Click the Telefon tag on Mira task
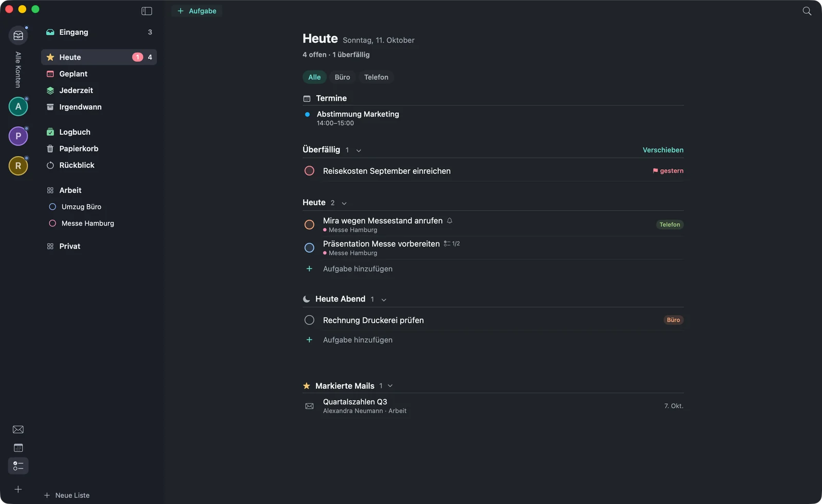Image resolution: width=822 pixels, height=504 pixels. point(669,225)
